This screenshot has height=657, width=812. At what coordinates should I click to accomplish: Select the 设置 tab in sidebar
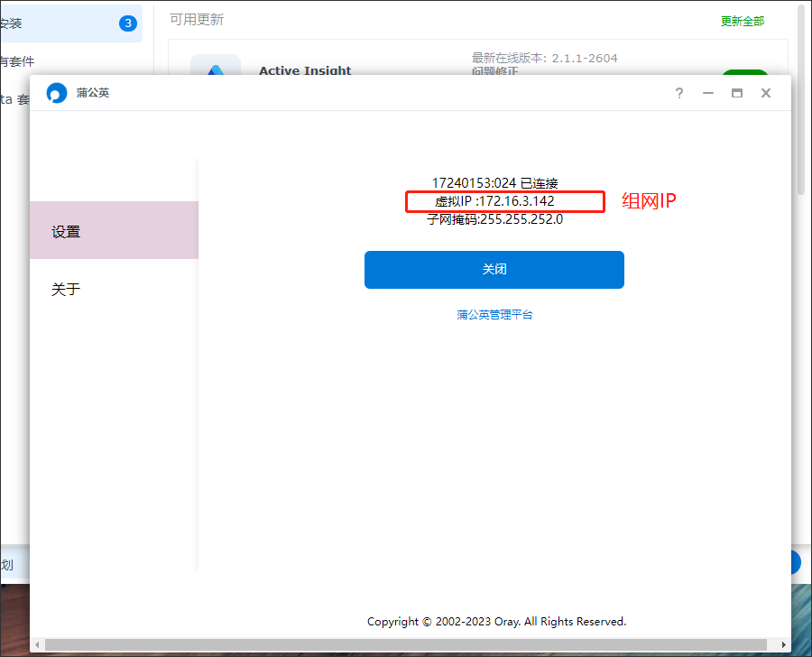(x=114, y=230)
